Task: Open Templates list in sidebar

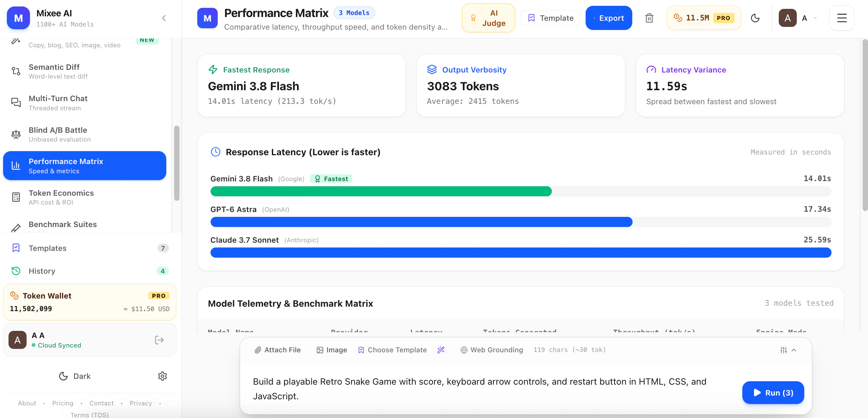Action: pos(90,248)
